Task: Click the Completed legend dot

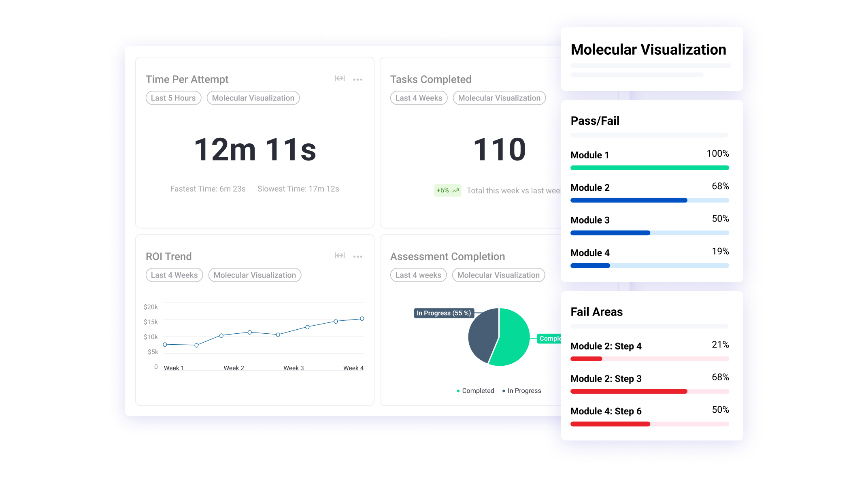Action: (458, 391)
